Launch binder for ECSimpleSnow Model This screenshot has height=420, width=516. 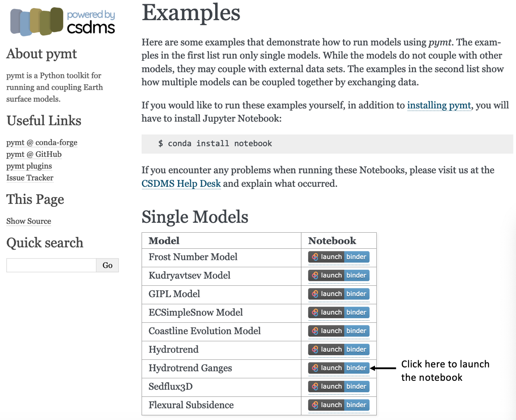(339, 313)
